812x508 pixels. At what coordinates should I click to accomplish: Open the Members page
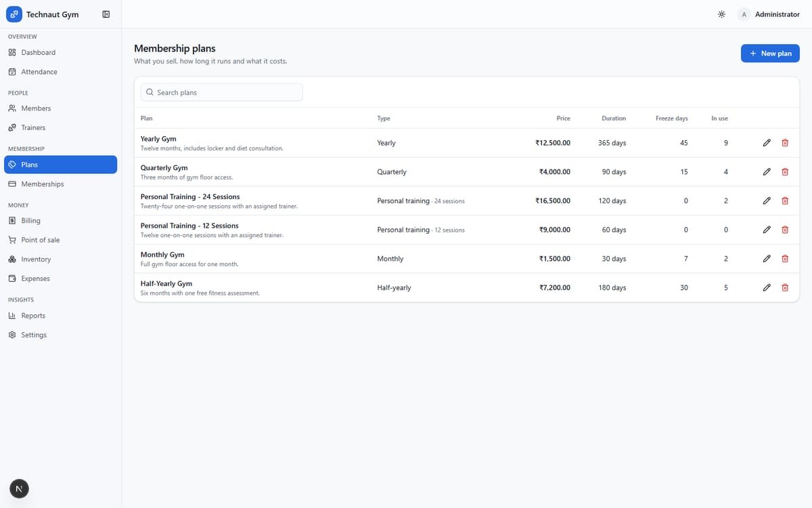click(60, 108)
